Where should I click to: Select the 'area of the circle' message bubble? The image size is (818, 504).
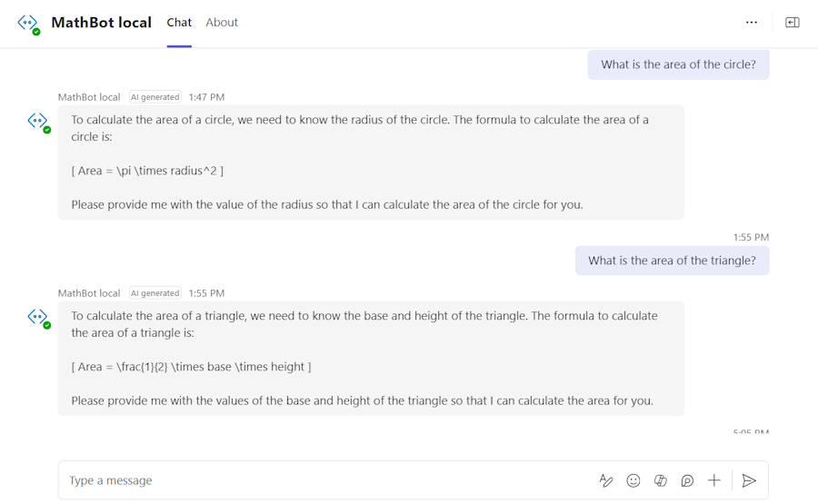[678, 64]
